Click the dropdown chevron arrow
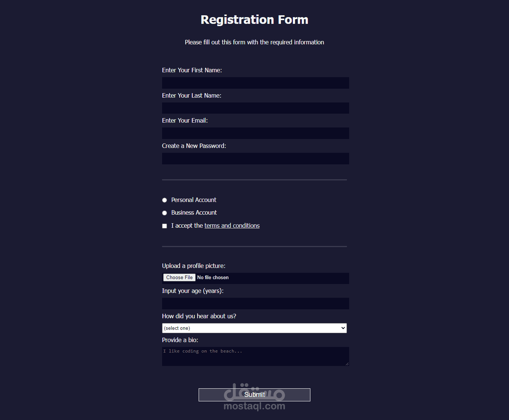This screenshot has height=420, width=509. pyautogui.click(x=342, y=328)
